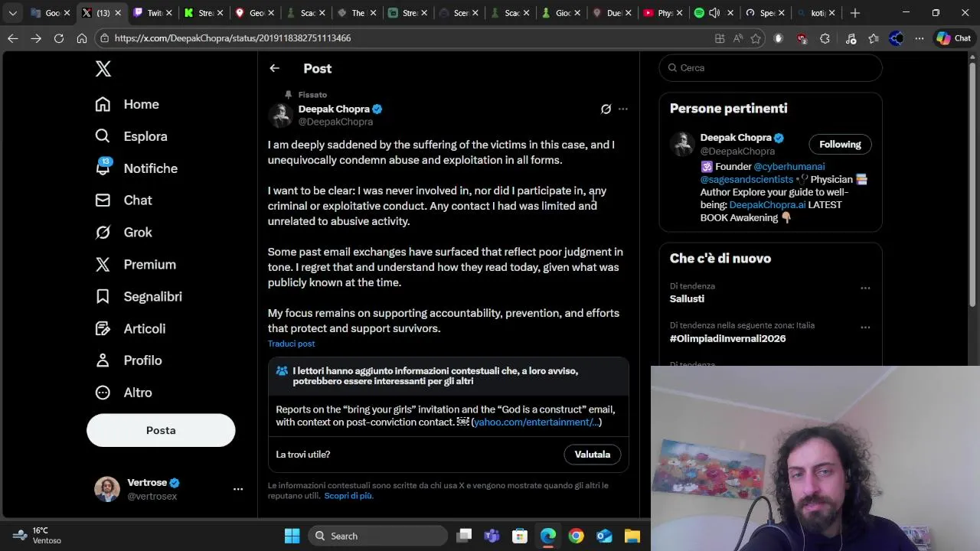980x551 pixels.
Task: Go back with the Post arrow
Action: click(274, 68)
